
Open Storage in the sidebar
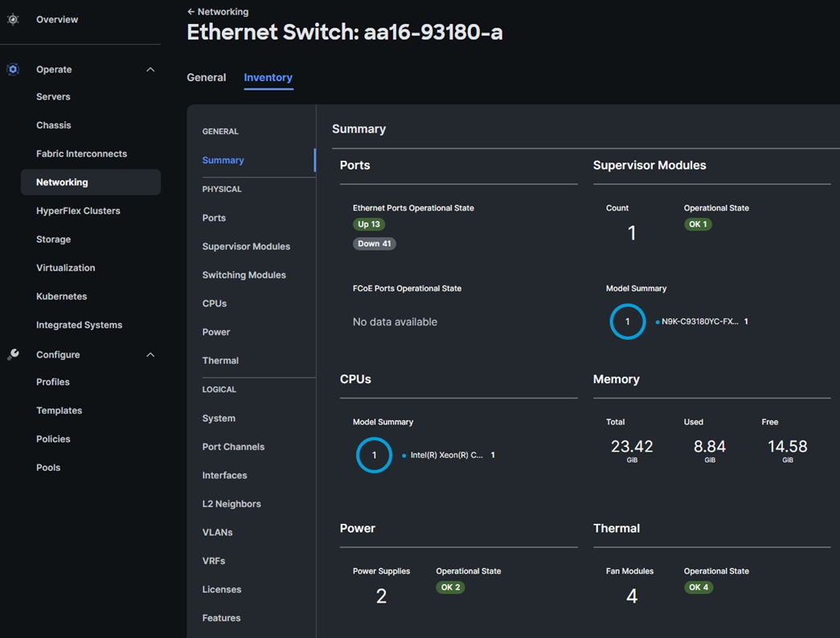click(x=54, y=239)
